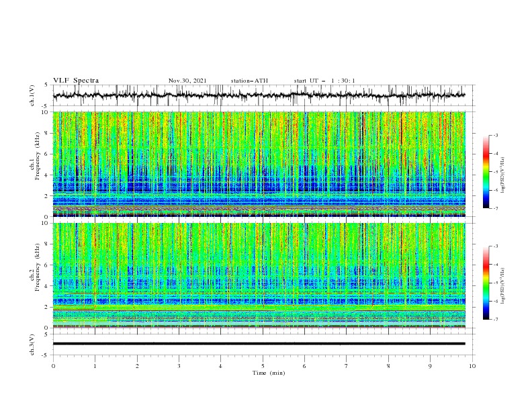
Task: Click inside the ch.2 spectrogram panel
Action: (x=259, y=275)
